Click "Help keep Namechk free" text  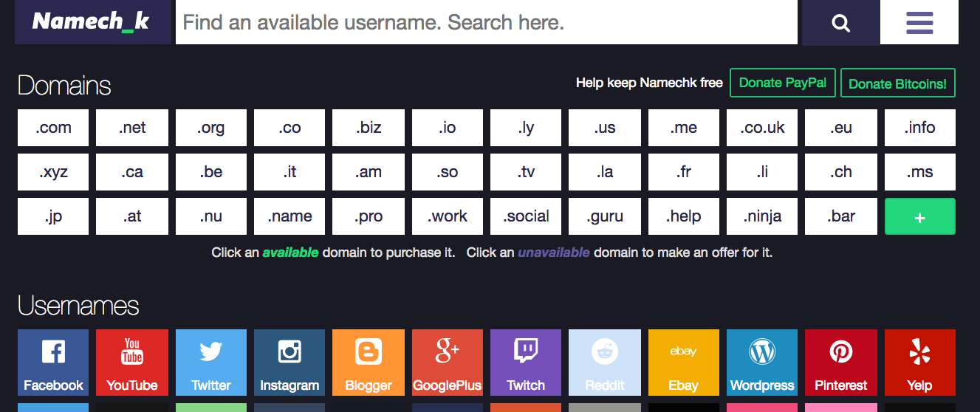pyautogui.click(x=649, y=83)
